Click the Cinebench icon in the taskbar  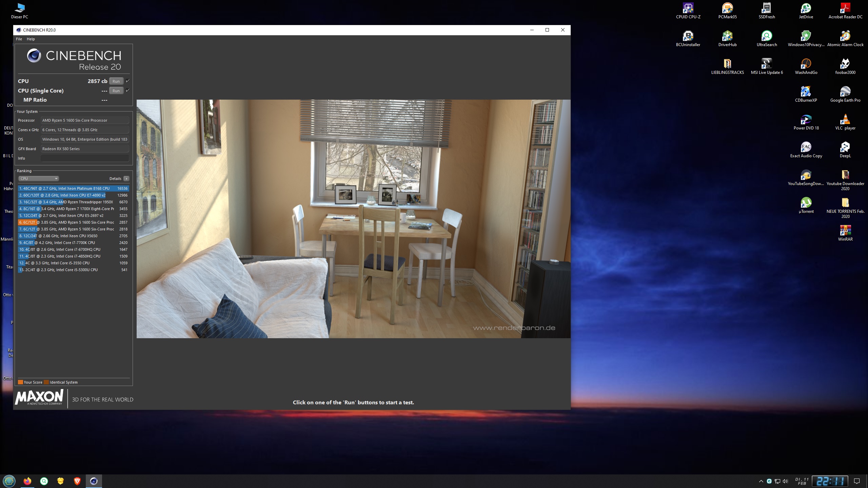[94, 481]
